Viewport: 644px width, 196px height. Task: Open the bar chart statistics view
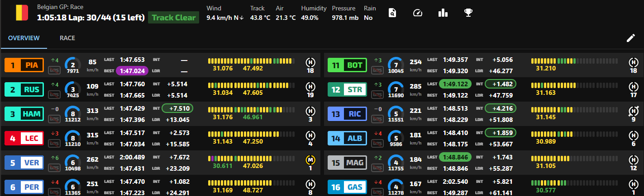click(443, 13)
